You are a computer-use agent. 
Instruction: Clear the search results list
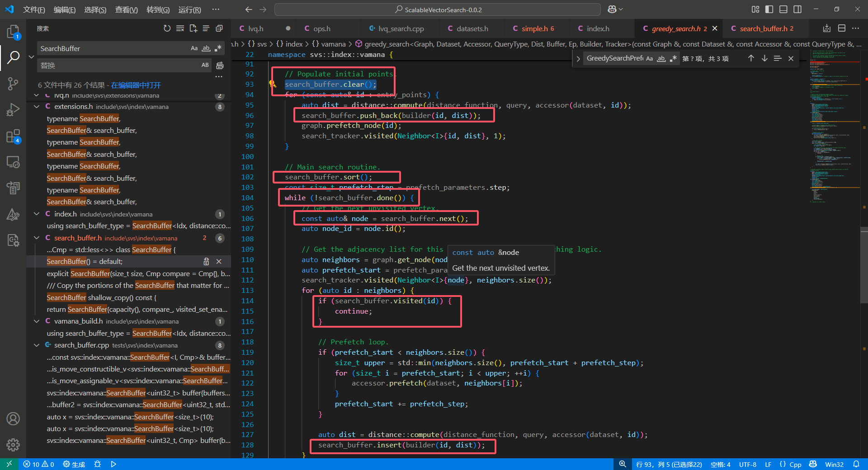click(180, 28)
